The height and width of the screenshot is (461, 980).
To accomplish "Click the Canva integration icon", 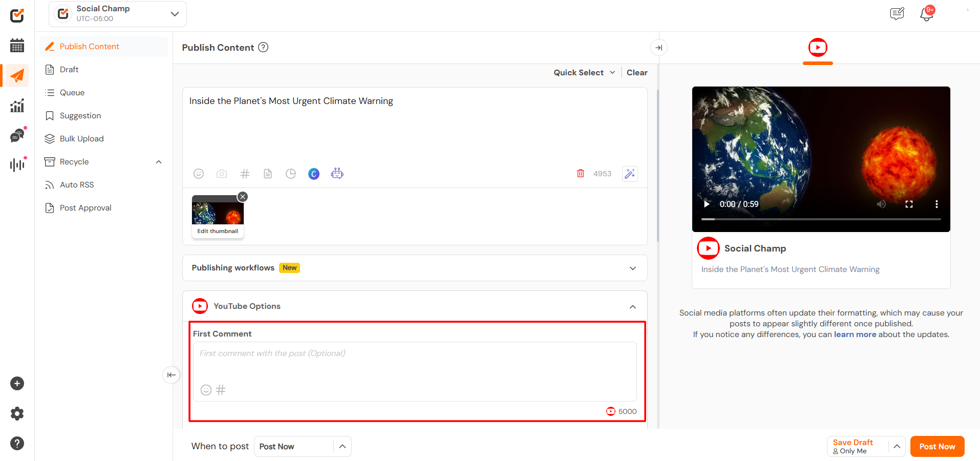I will pyautogui.click(x=314, y=174).
